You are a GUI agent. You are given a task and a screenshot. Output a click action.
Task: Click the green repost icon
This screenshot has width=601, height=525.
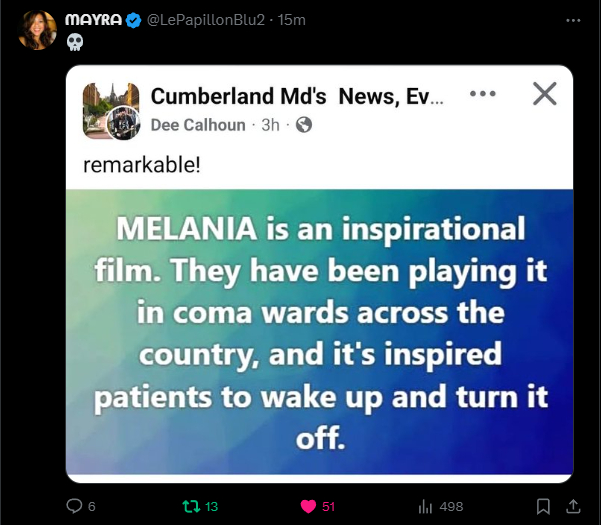click(x=191, y=506)
